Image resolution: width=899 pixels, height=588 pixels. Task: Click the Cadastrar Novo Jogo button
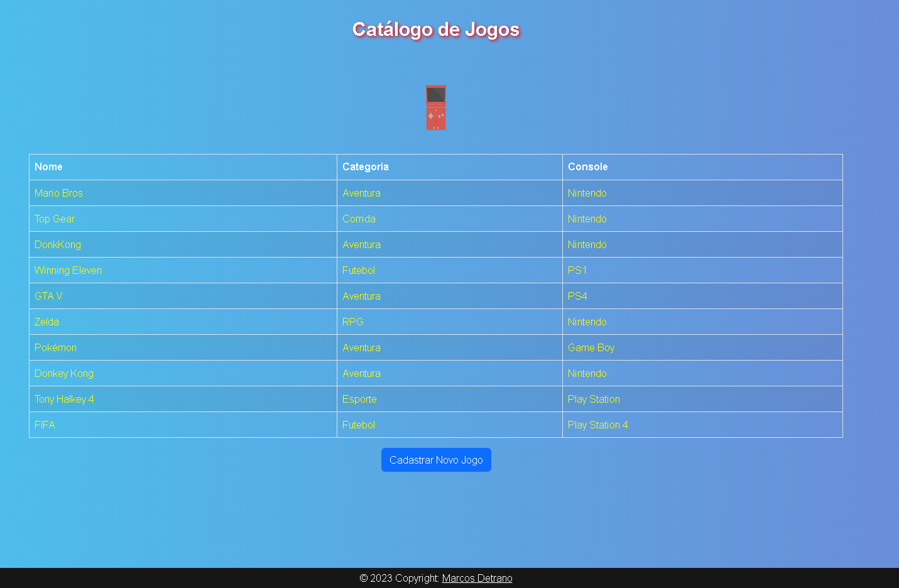436,459
